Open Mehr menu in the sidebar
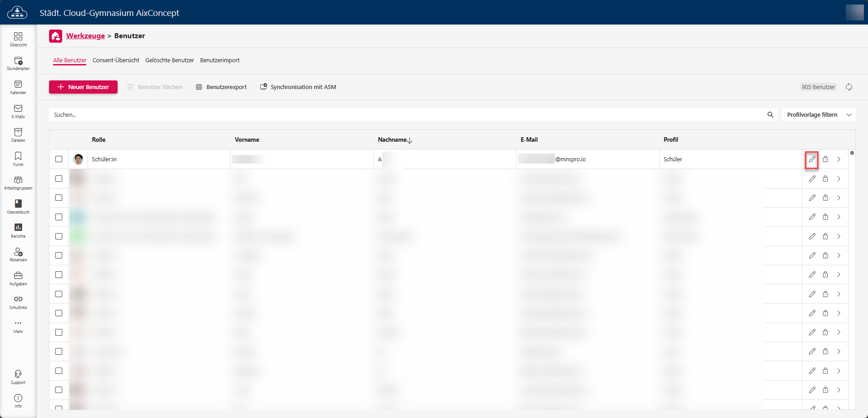 [x=18, y=326]
